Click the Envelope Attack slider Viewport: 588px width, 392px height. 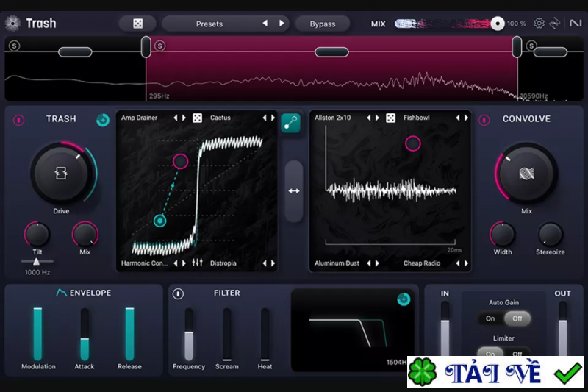(85, 335)
